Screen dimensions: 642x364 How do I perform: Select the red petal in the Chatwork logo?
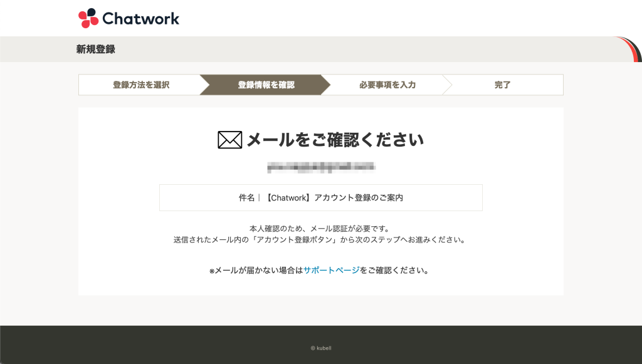(x=82, y=15)
